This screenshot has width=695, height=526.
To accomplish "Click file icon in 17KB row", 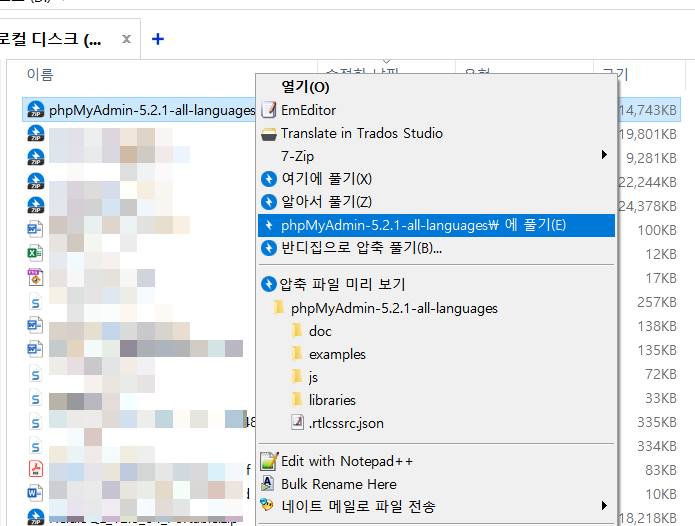I will 35,277.
